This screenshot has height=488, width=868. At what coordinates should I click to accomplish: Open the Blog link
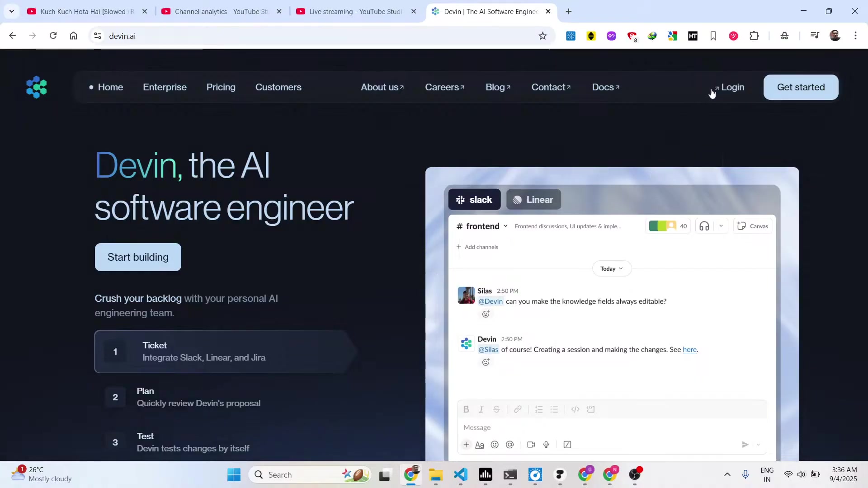click(x=498, y=87)
